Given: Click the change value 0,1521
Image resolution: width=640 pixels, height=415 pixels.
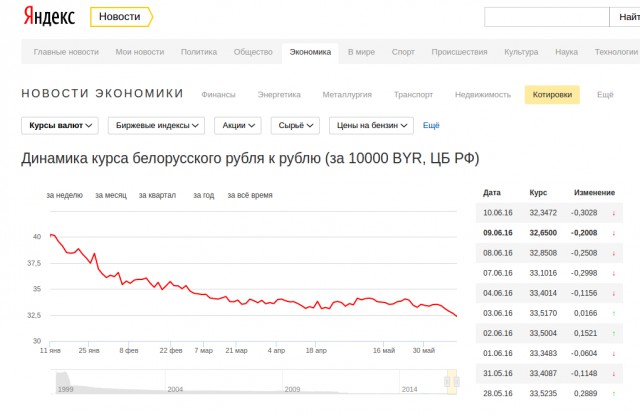Looking at the screenshot, I should pos(585,333).
